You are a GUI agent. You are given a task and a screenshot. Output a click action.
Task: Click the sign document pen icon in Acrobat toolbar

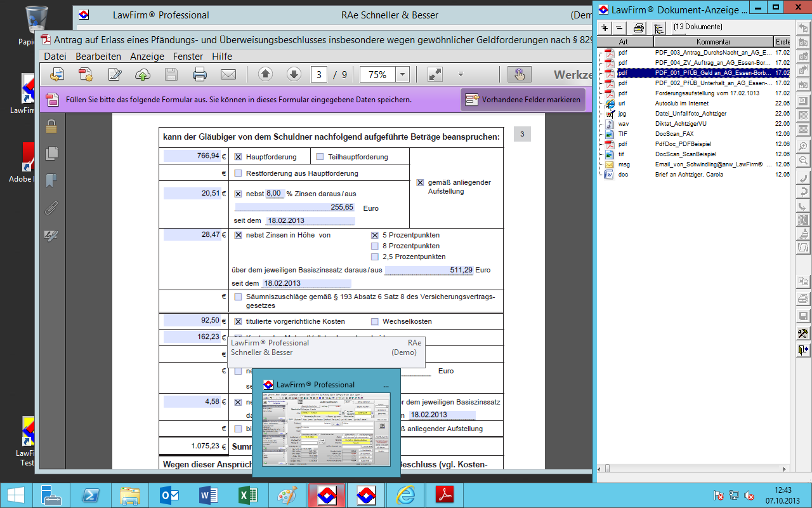(x=115, y=75)
